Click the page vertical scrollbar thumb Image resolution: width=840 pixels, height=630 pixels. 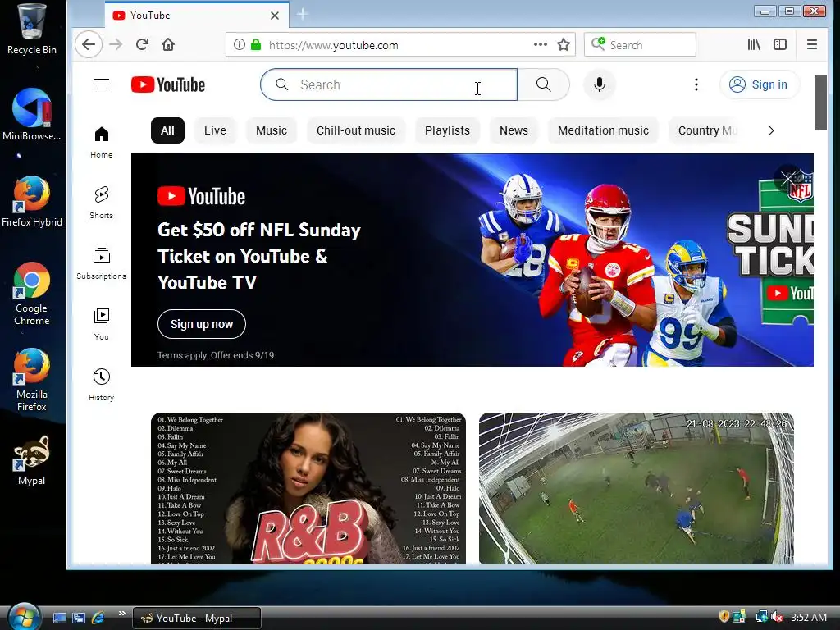click(820, 103)
